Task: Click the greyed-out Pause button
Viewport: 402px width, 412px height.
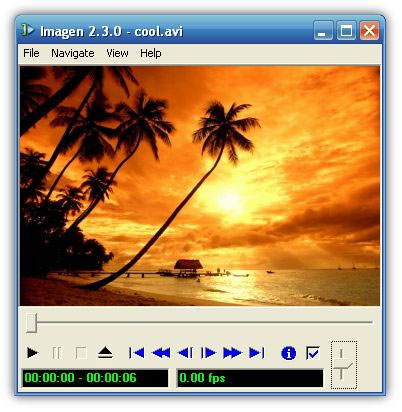Action: [x=57, y=353]
